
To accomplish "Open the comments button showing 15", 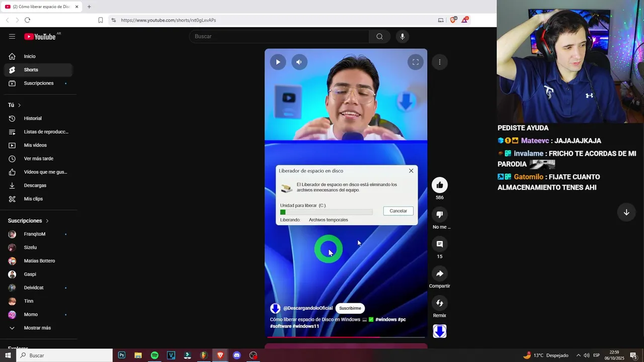I will pyautogui.click(x=440, y=244).
